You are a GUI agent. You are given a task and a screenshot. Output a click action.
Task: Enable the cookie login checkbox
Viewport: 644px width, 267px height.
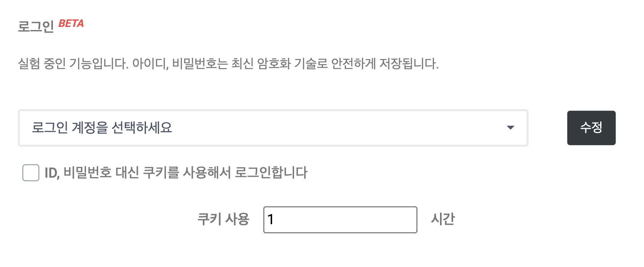[x=31, y=173]
